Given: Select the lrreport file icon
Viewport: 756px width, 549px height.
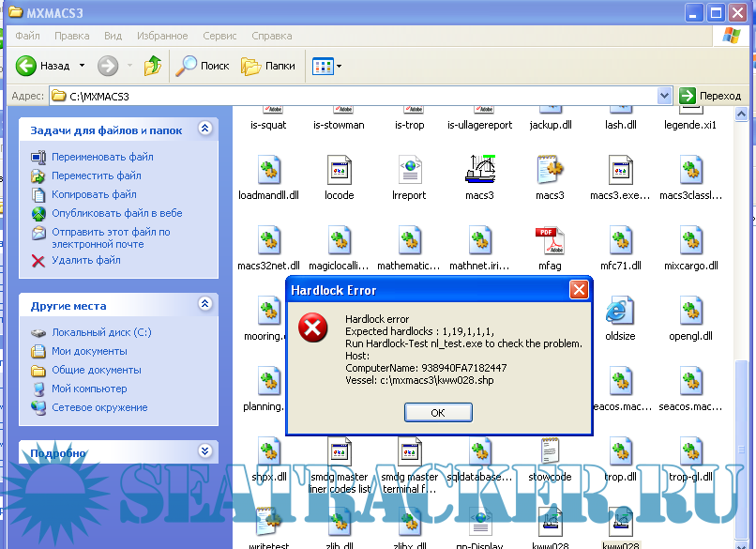Looking at the screenshot, I should pyautogui.click(x=409, y=172).
